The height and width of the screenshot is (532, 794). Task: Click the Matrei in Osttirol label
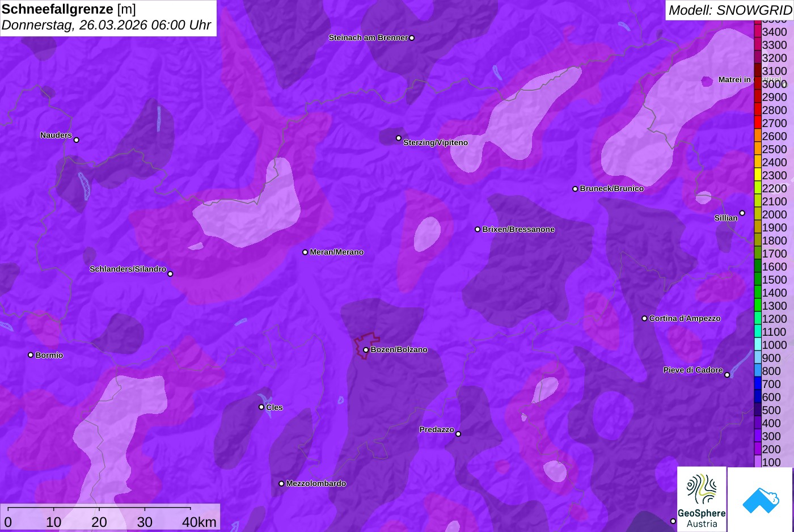(750, 79)
